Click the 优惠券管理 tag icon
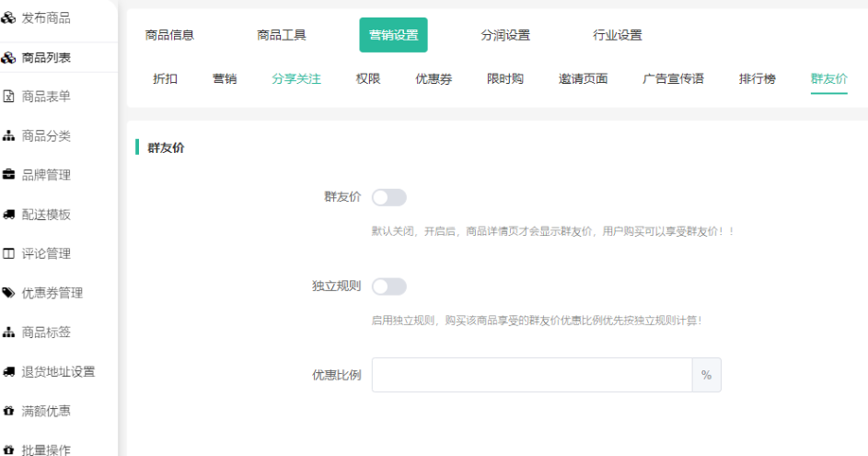The width and height of the screenshot is (868, 456). (8, 293)
